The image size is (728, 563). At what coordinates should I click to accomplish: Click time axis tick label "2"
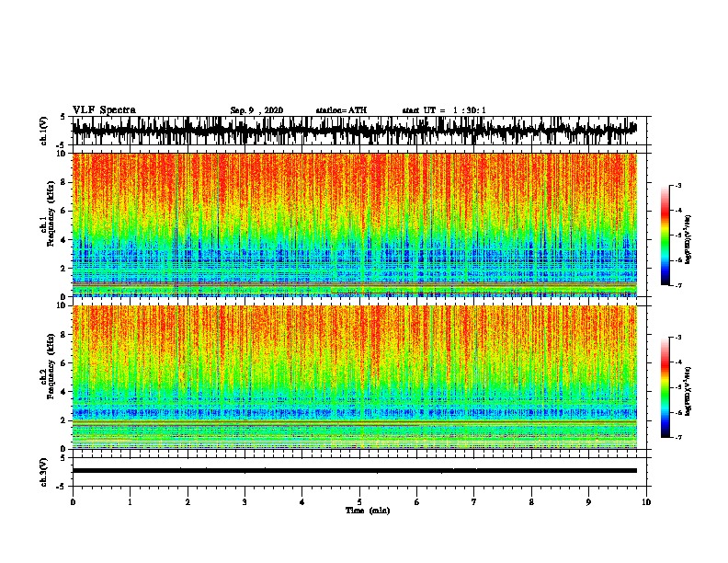click(188, 502)
